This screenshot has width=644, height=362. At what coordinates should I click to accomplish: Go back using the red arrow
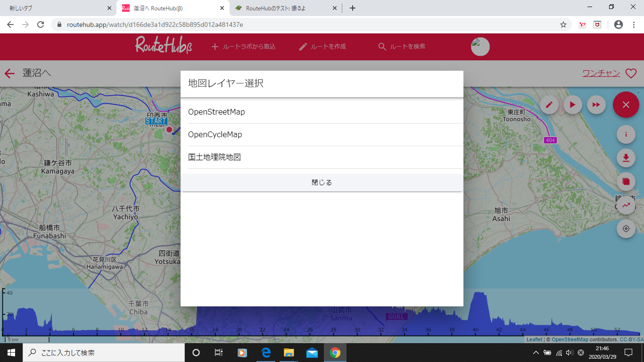[x=9, y=73]
